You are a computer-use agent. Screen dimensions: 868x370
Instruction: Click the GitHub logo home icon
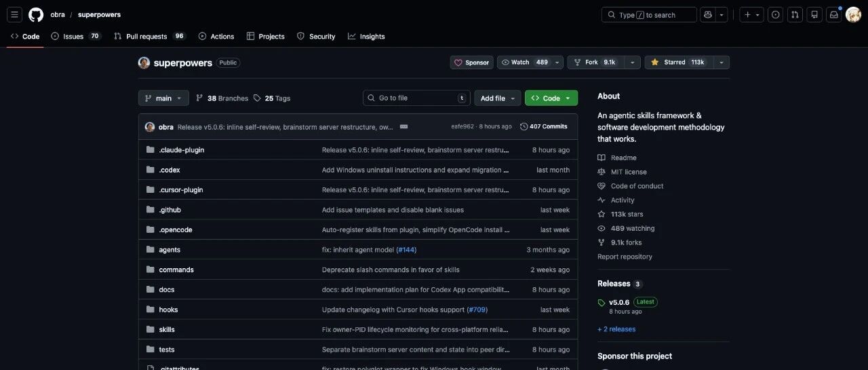point(36,14)
